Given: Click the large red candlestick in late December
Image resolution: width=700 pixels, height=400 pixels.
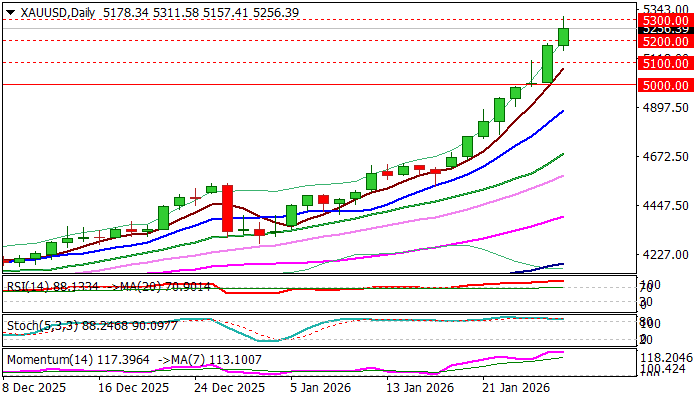Looking at the screenshot, I should point(228,208).
